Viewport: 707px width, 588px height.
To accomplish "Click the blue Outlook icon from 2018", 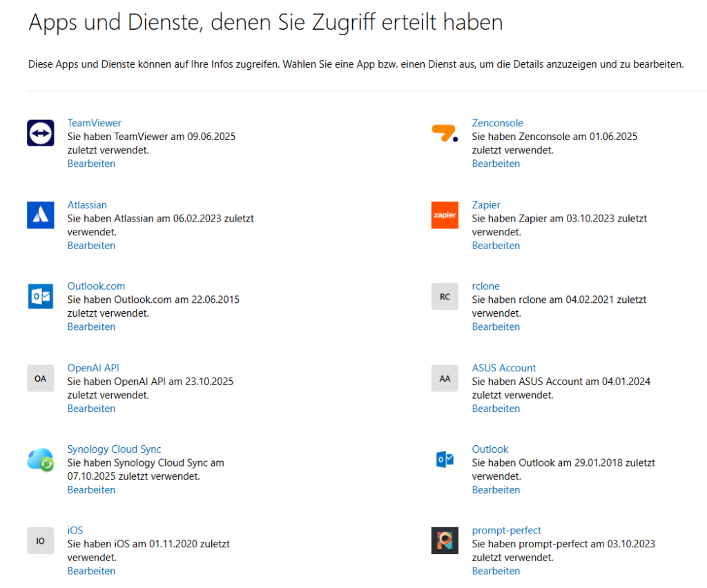I will tap(444, 460).
